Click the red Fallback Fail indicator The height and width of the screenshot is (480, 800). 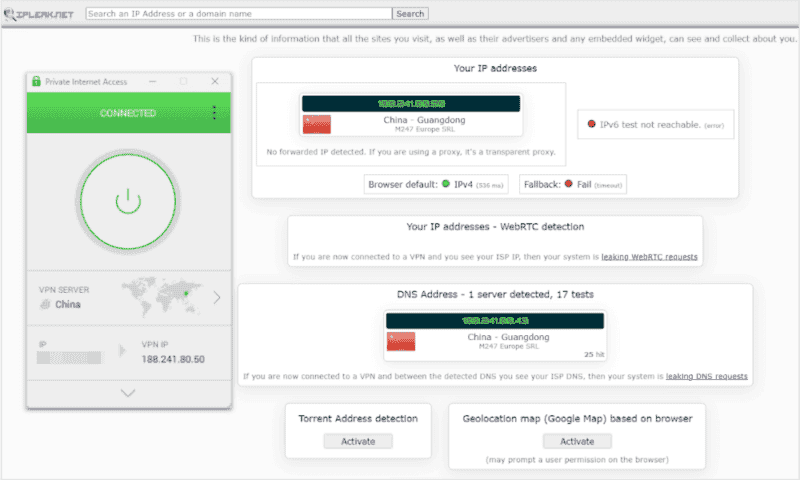click(x=568, y=184)
